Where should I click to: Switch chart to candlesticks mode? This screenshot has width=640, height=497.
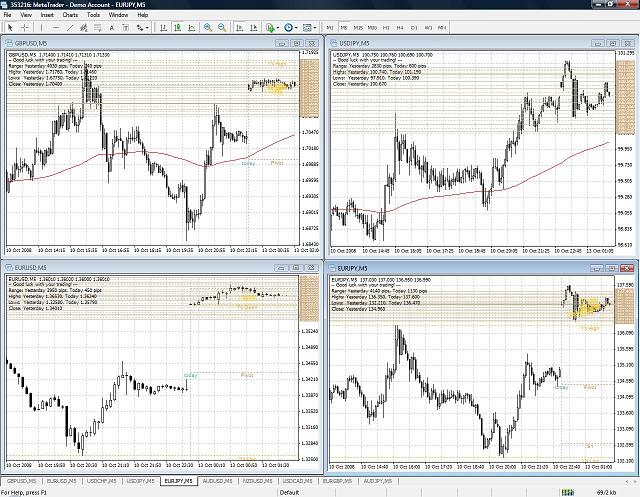click(x=177, y=28)
